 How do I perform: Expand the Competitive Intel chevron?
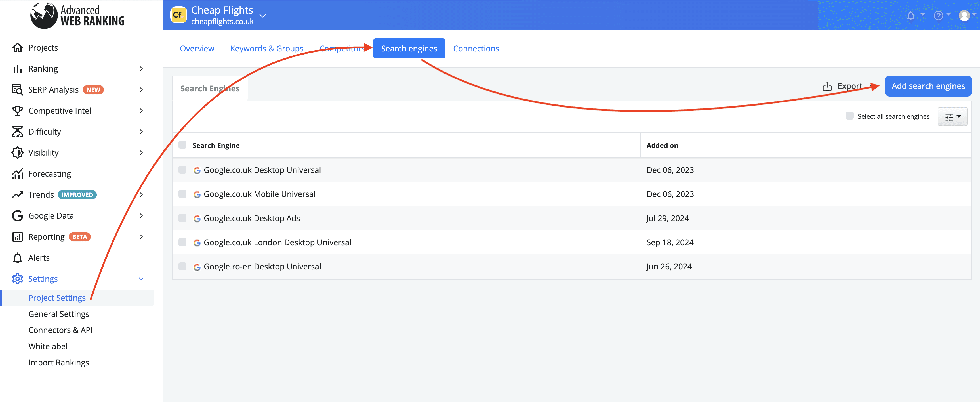pyautogui.click(x=141, y=110)
